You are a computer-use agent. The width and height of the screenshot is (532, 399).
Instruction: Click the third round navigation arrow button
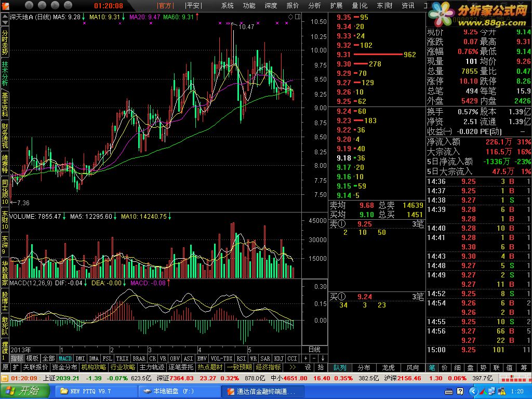click(55, 5)
